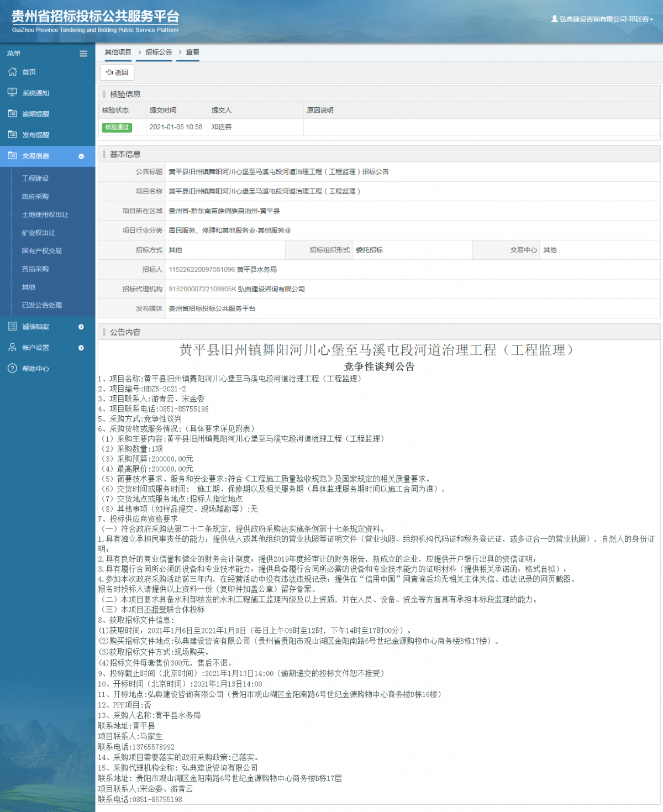The height and width of the screenshot is (812, 663).
Task: Select 政府采购 in the sidebar
Action: click(x=35, y=196)
